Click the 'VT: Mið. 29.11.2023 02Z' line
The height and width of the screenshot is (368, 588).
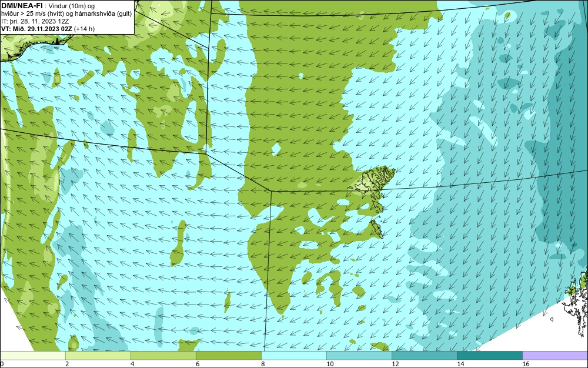pos(48,29)
